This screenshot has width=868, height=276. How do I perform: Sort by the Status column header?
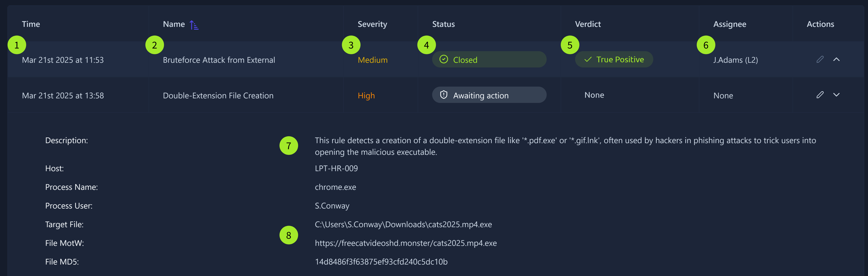(x=443, y=24)
